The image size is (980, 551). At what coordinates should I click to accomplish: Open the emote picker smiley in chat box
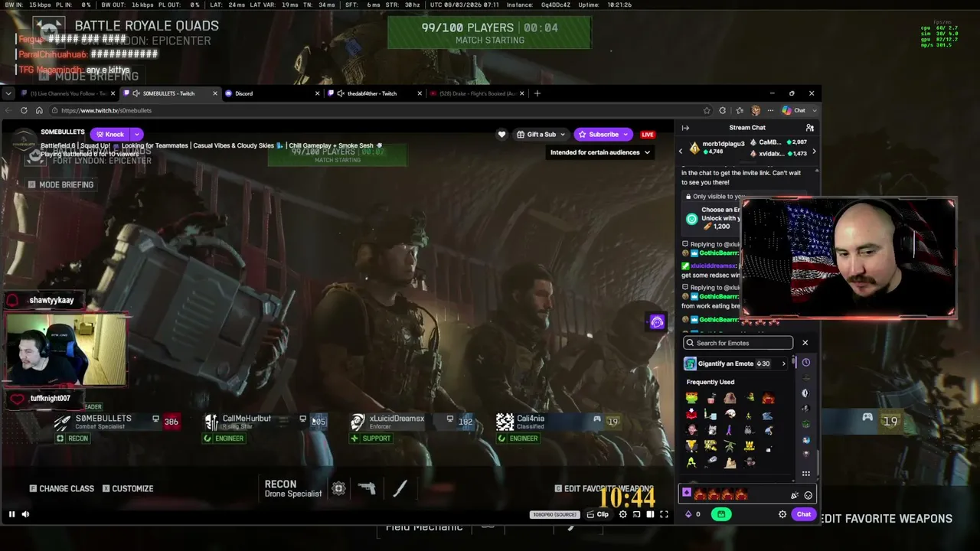pos(808,495)
